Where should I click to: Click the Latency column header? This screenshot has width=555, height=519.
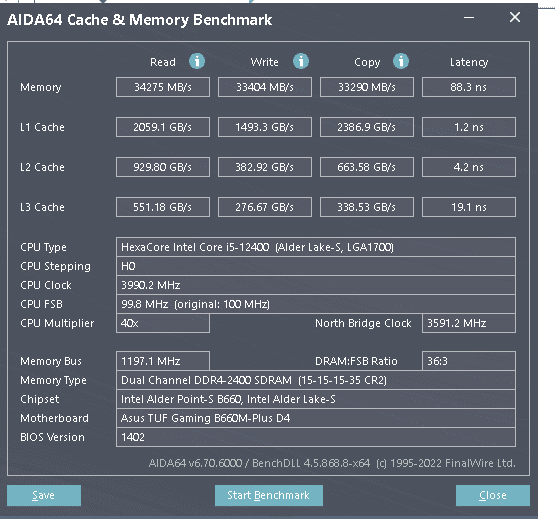469,63
